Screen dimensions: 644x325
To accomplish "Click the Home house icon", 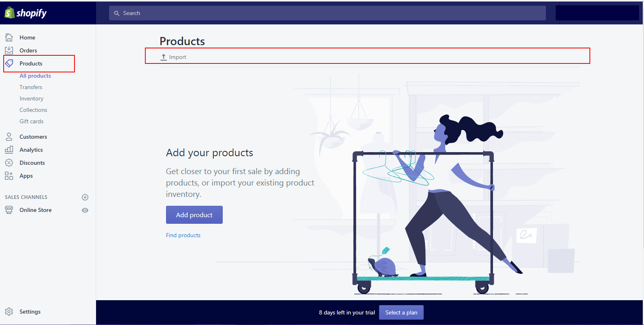I will (x=9, y=37).
